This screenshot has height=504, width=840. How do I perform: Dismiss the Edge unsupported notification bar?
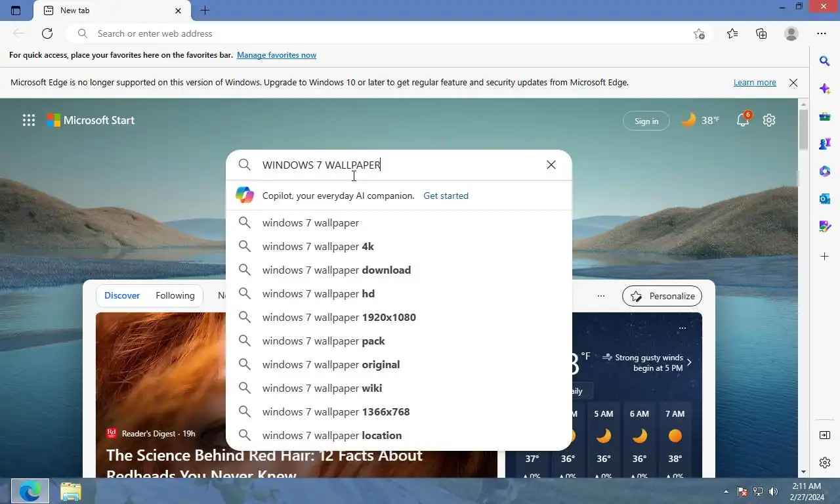793,83
